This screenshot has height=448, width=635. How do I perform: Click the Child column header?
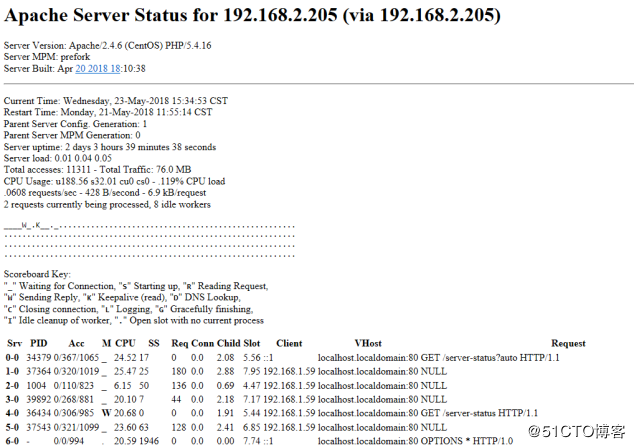tap(228, 343)
